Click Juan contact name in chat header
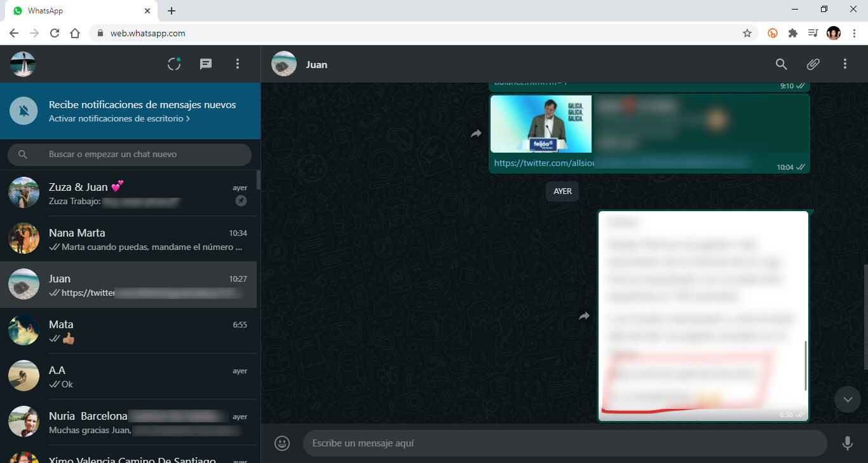Viewport: 868px width, 463px height. click(316, 64)
